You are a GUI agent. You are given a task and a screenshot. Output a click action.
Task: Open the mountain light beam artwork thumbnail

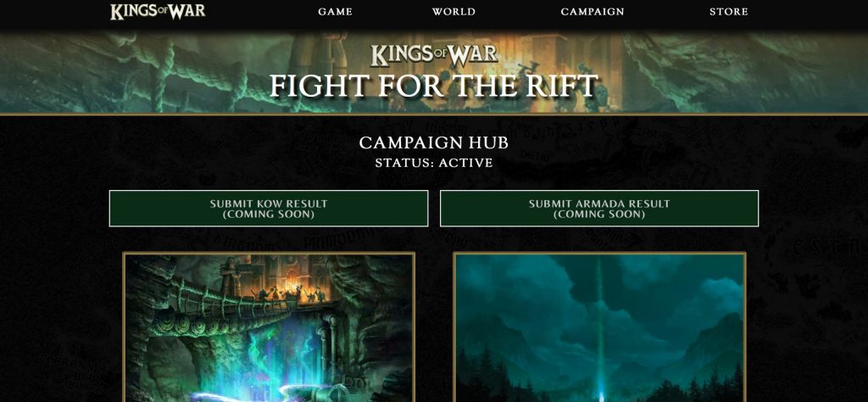coord(599,327)
